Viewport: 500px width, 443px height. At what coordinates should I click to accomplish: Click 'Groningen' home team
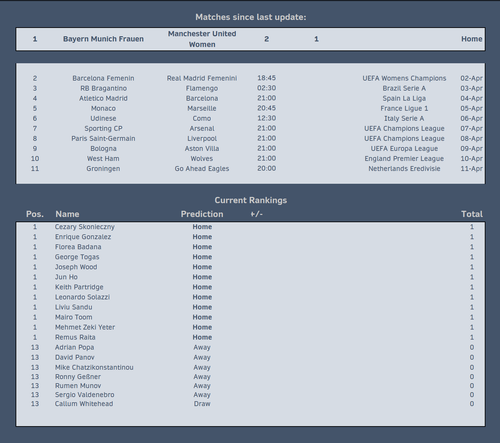[x=103, y=168]
